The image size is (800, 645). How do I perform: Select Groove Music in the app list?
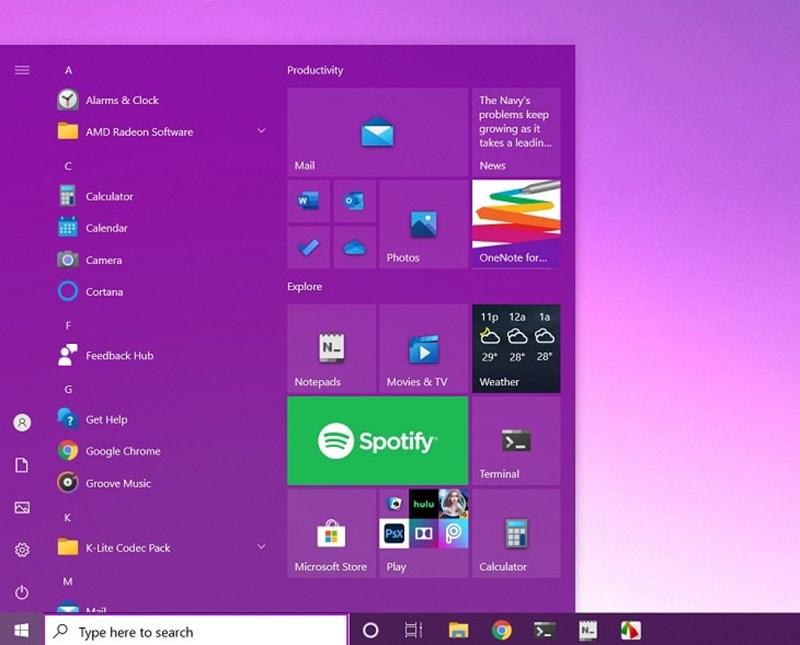(x=118, y=483)
